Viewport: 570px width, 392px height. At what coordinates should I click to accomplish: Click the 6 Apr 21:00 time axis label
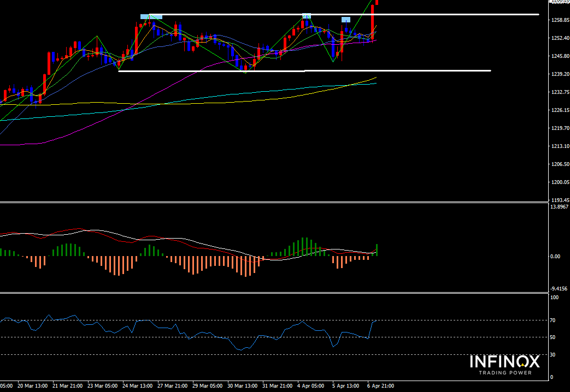381,386
